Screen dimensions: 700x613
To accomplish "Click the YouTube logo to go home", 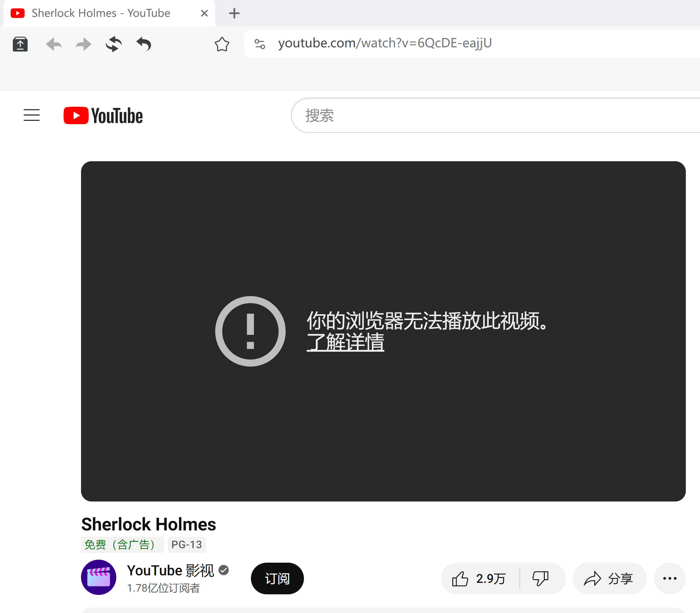I will coord(103,115).
